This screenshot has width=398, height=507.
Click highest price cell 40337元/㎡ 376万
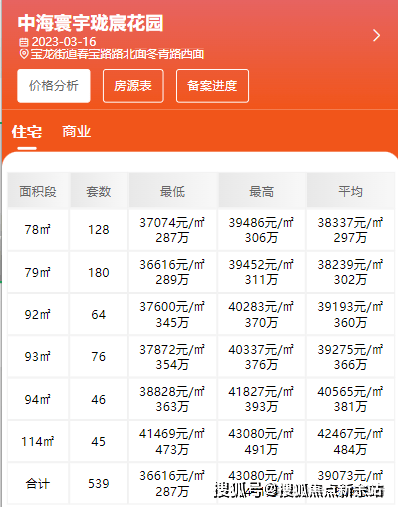click(261, 357)
